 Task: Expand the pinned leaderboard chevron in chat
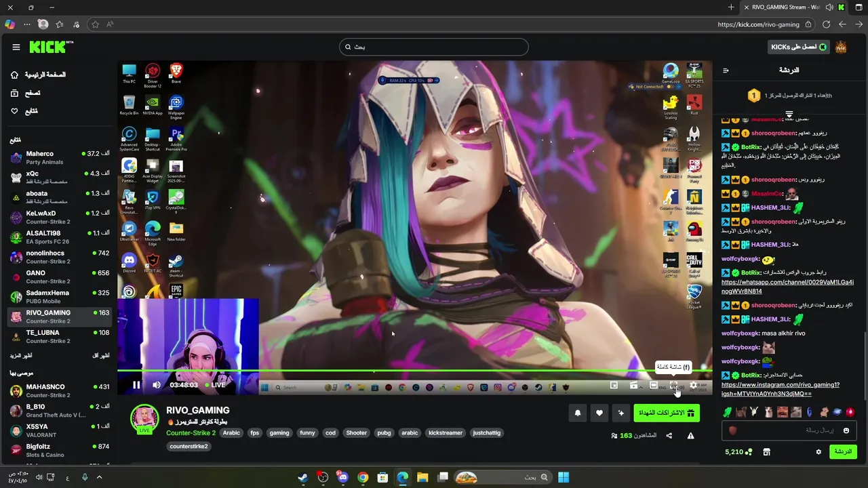pyautogui.click(x=789, y=114)
